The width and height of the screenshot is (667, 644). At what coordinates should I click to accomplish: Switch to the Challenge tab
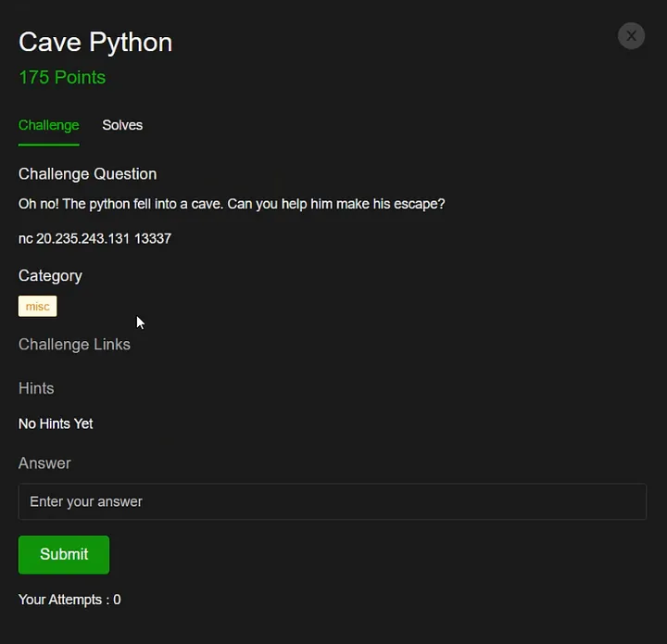(48, 125)
